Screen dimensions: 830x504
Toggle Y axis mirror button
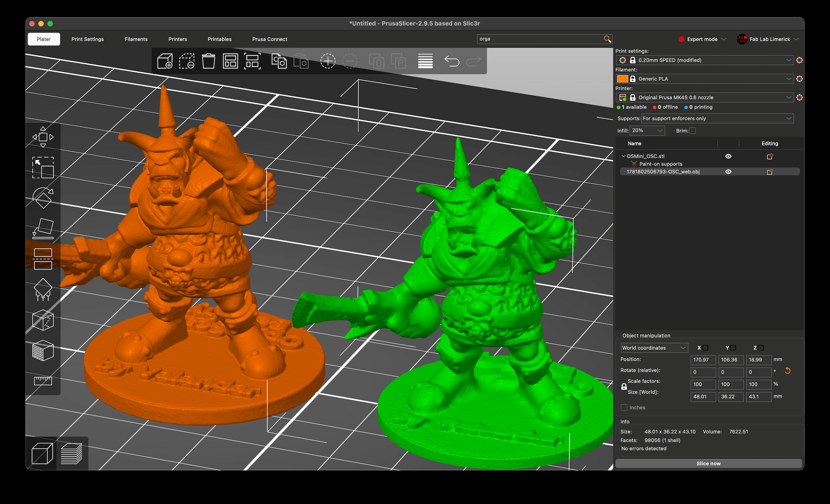[x=733, y=348]
